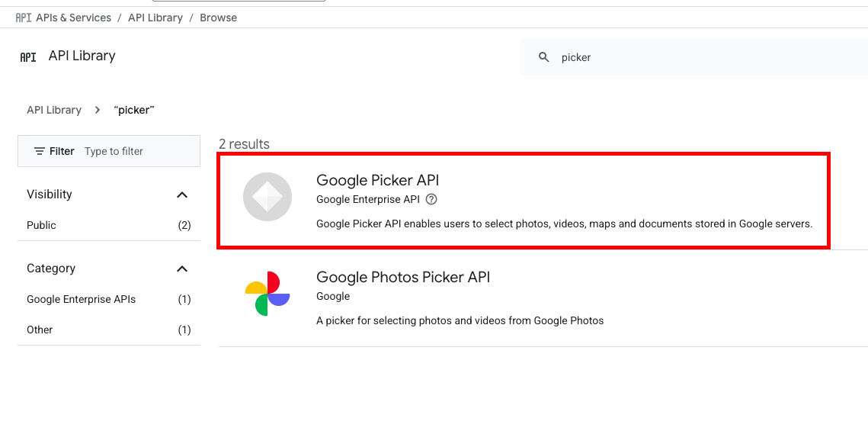Click the 2 results count text

click(x=244, y=144)
